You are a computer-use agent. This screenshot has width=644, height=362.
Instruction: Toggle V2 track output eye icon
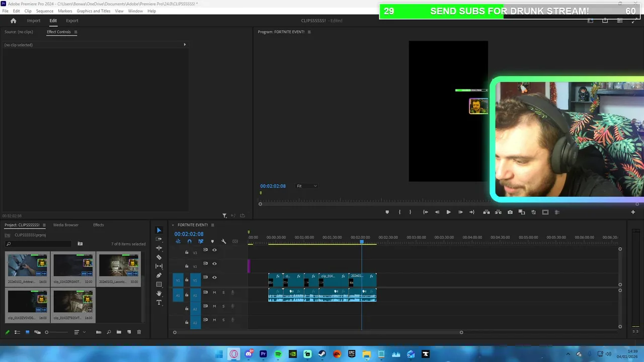214,263
